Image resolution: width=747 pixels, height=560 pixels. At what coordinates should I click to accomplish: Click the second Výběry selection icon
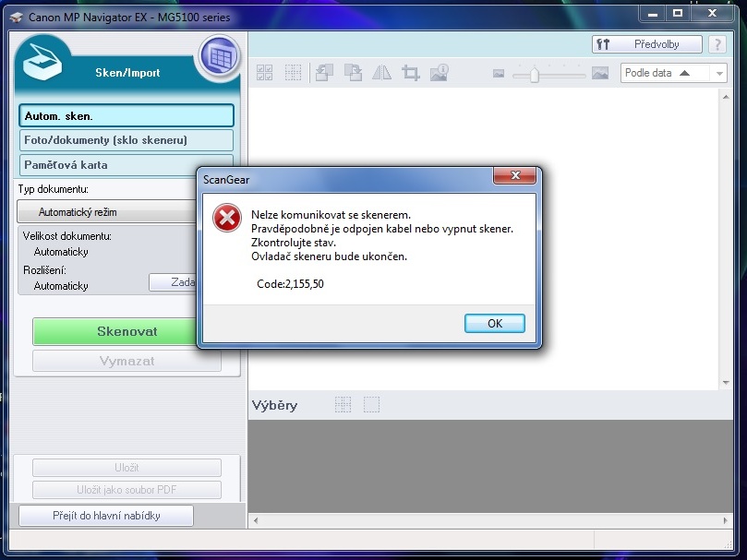371,405
